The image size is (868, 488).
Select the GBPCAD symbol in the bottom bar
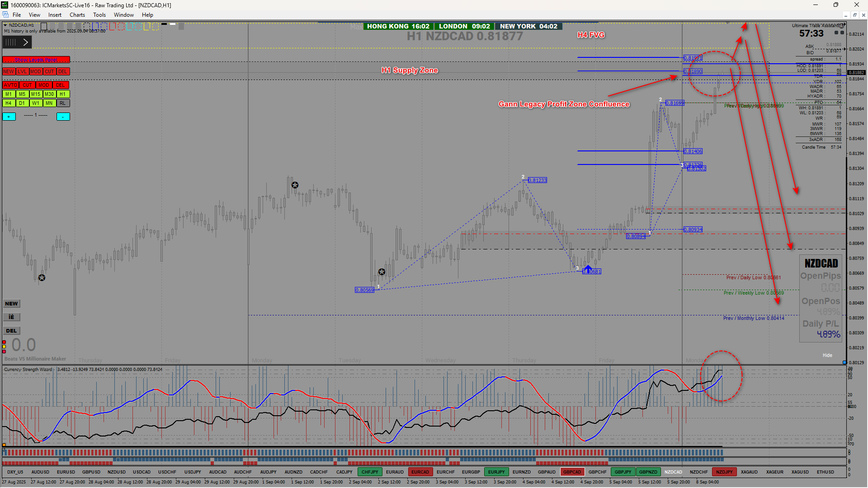coord(572,472)
